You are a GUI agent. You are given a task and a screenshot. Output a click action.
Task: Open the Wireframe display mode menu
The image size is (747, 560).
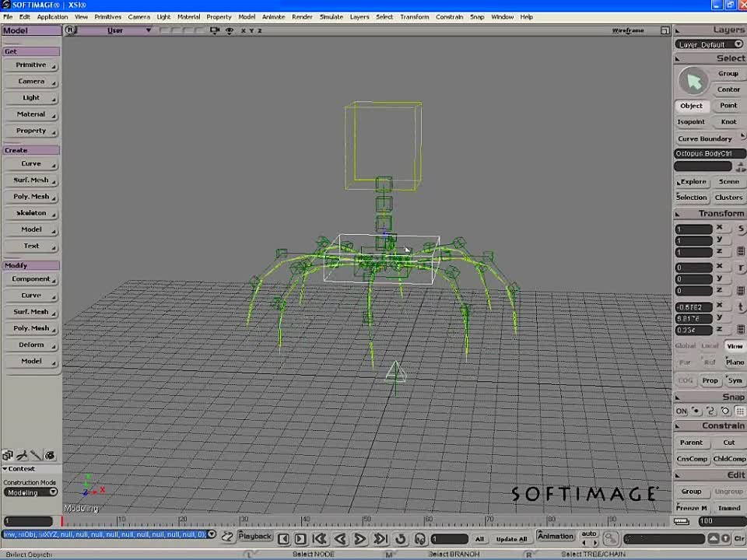coord(628,30)
